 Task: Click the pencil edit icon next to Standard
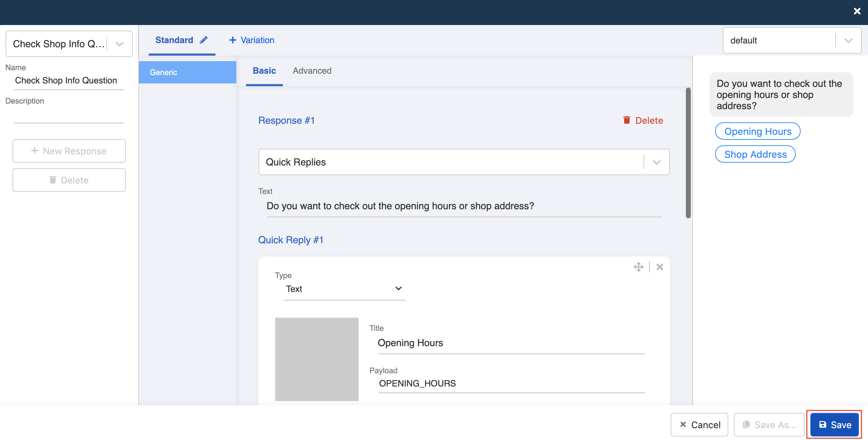204,40
